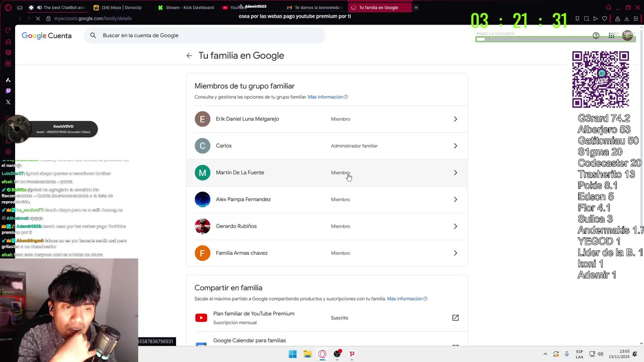Screen dimensions: 644x362
Task: Click the Google Cuenta logo
Action: click(47, 36)
